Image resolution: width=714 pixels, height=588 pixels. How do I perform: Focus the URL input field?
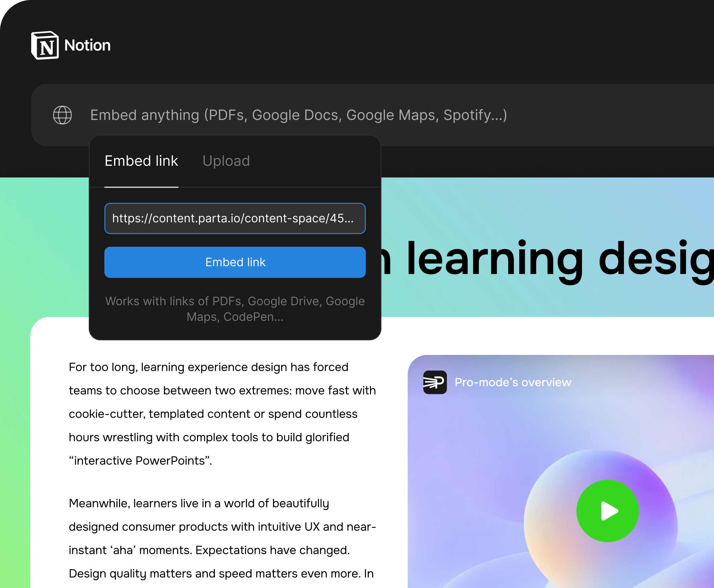point(235,218)
